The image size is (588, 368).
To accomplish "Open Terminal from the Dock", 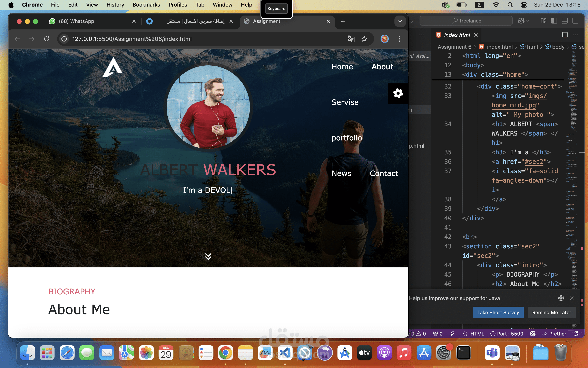I will tap(464, 353).
